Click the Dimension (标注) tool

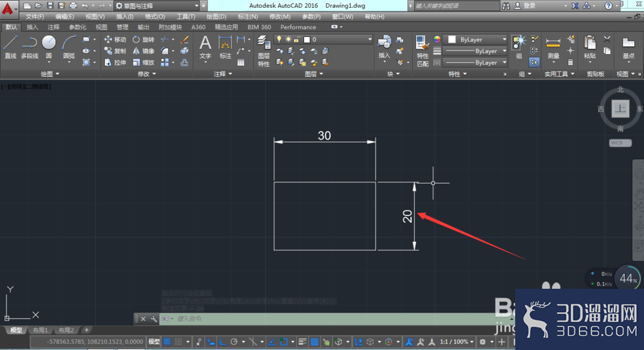(225, 47)
